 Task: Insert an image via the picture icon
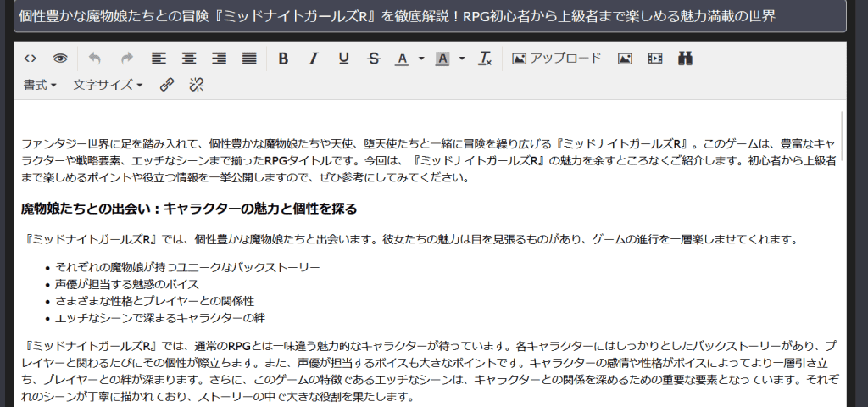625,59
